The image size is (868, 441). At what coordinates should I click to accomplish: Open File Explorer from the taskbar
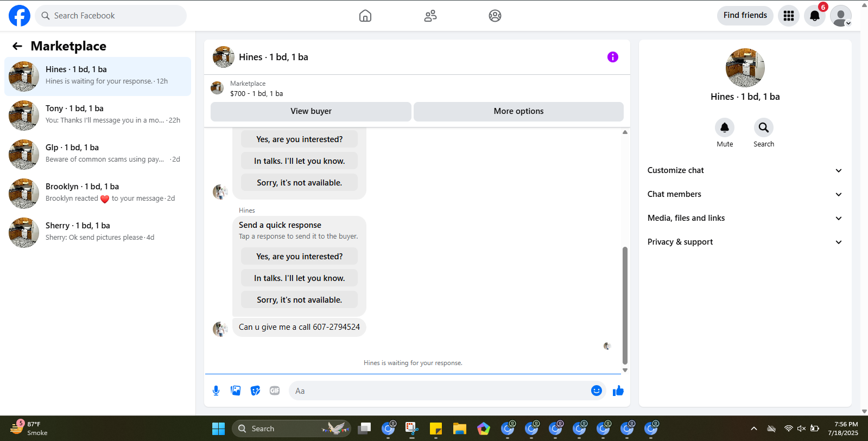[x=460, y=429]
